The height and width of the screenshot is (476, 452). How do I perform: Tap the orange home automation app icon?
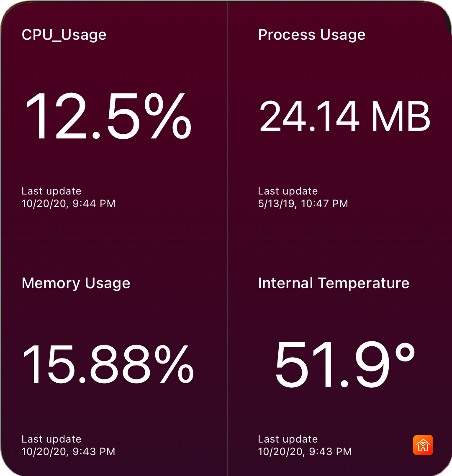click(x=423, y=445)
